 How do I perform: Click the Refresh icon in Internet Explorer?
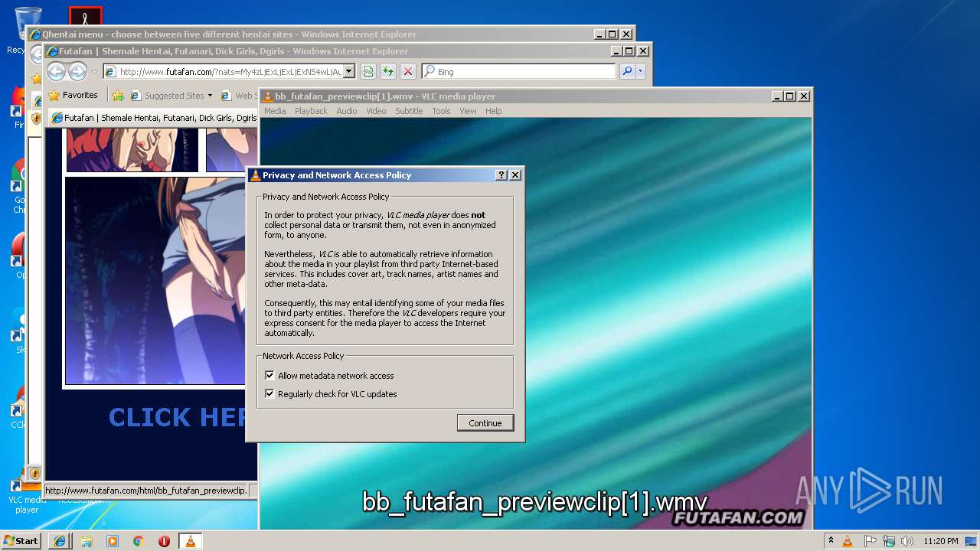coord(388,72)
